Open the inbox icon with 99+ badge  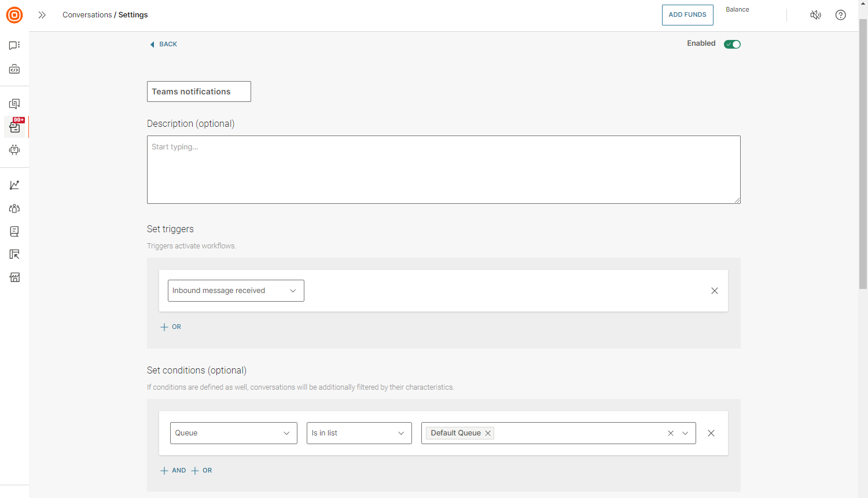(x=14, y=127)
